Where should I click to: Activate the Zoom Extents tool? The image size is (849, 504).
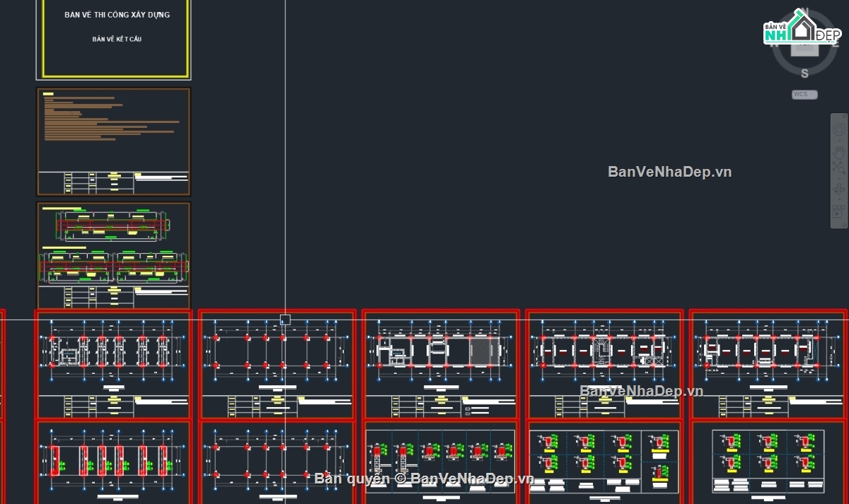(x=839, y=168)
